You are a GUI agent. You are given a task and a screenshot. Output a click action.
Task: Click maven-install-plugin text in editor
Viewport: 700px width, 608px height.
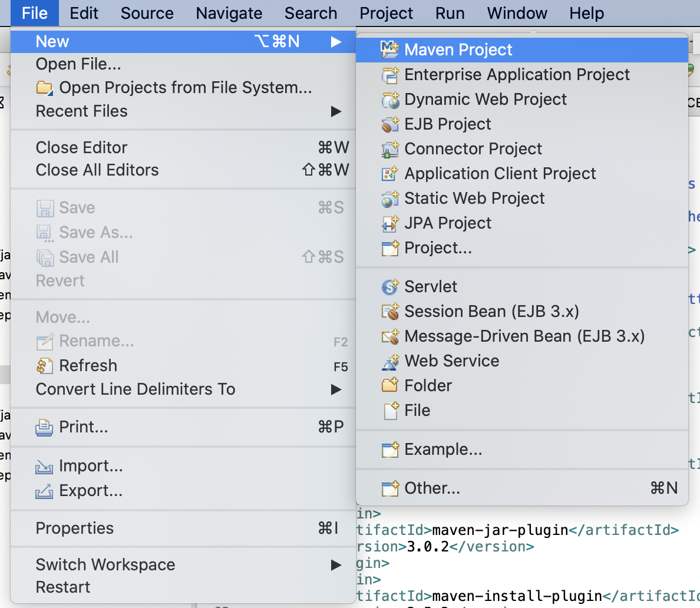tap(517, 596)
